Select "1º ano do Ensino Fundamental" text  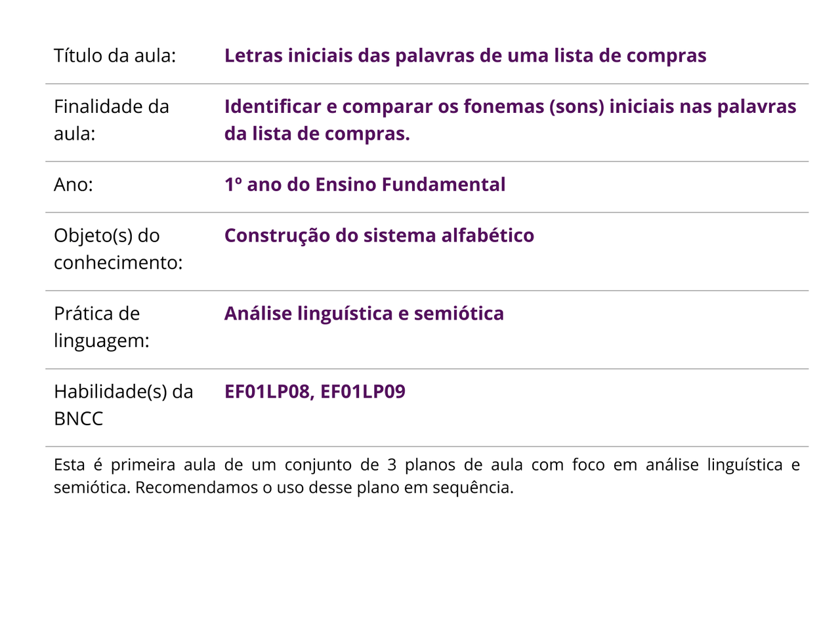click(x=365, y=184)
